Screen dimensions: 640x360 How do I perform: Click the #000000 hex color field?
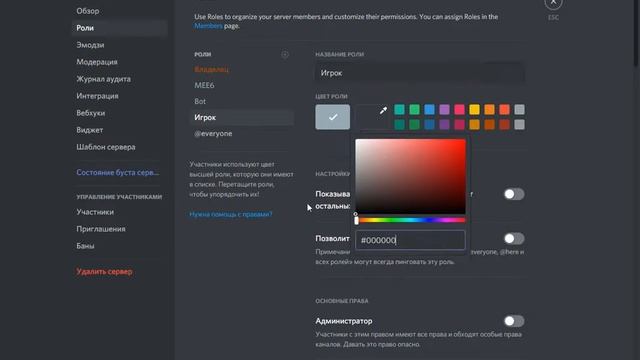click(410, 240)
